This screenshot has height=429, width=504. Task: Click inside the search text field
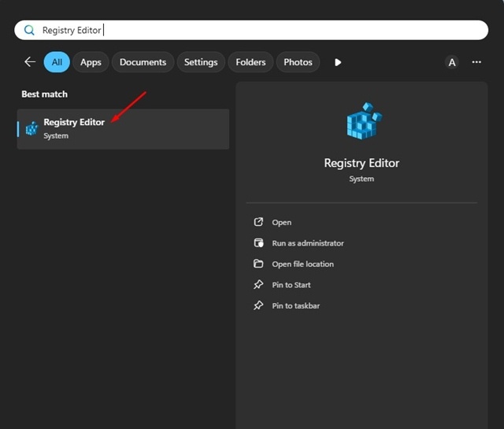(x=251, y=30)
